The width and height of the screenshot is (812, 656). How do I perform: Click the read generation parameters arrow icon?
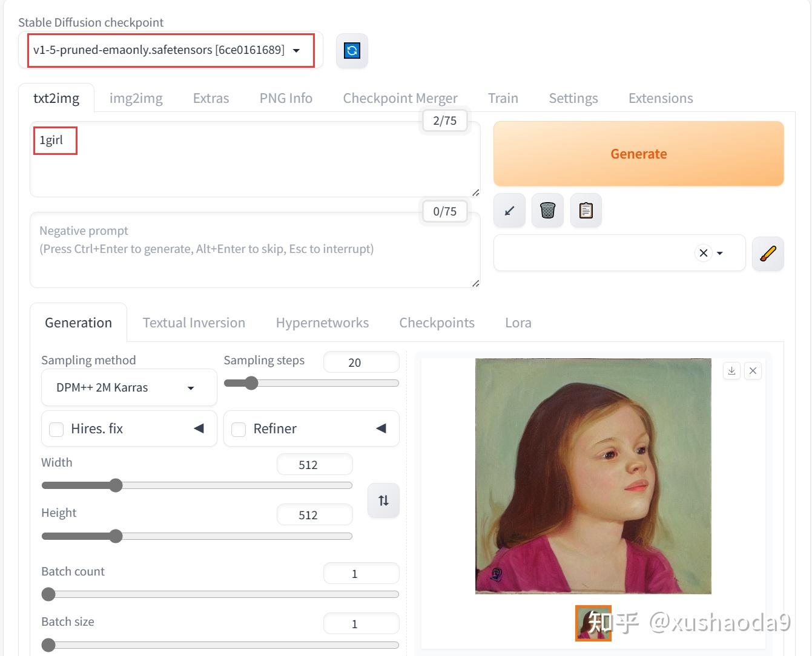coord(509,211)
